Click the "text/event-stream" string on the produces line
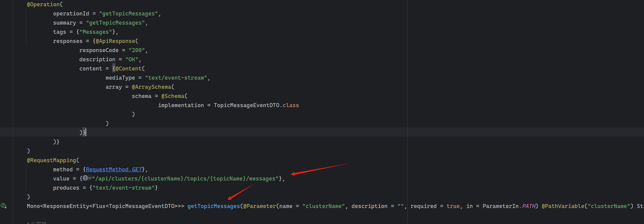 (x=124, y=188)
